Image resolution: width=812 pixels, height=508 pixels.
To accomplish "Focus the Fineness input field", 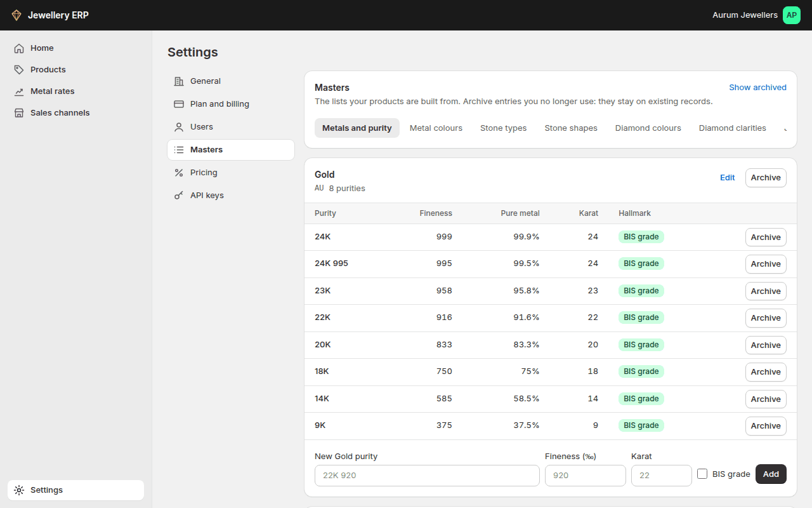I will 586,476.
